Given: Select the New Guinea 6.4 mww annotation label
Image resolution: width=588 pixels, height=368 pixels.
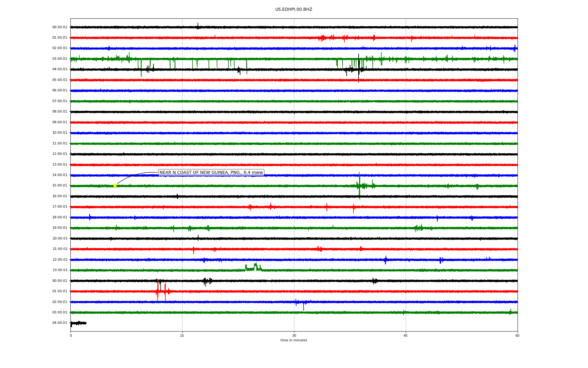Looking at the screenshot, I should (211, 173).
